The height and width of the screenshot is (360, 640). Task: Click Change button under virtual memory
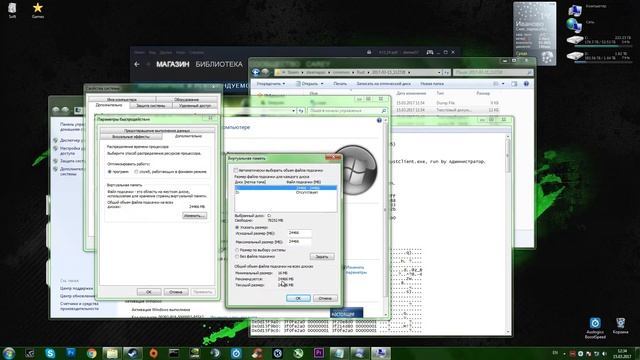click(x=194, y=216)
